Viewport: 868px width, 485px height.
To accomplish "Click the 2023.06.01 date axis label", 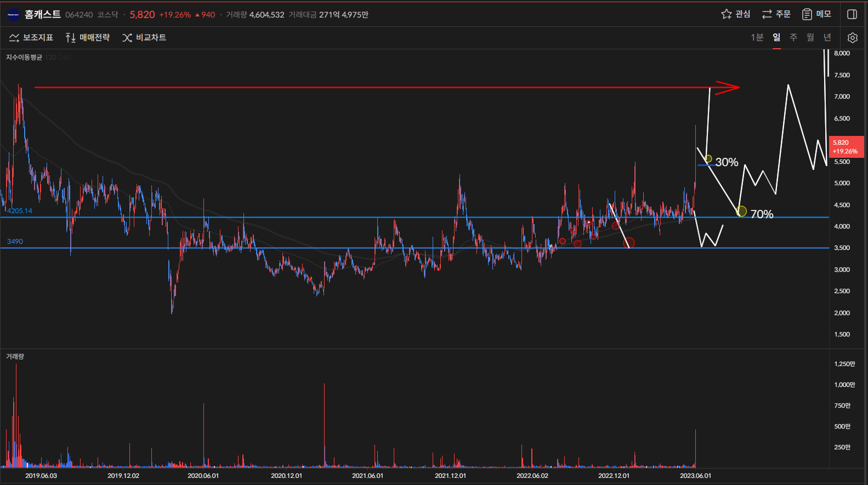I will pyautogui.click(x=695, y=476).
